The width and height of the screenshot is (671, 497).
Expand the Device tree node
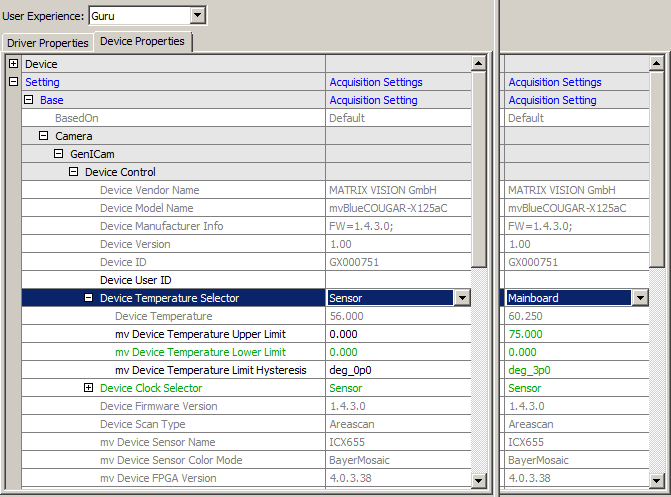[14, 64]
